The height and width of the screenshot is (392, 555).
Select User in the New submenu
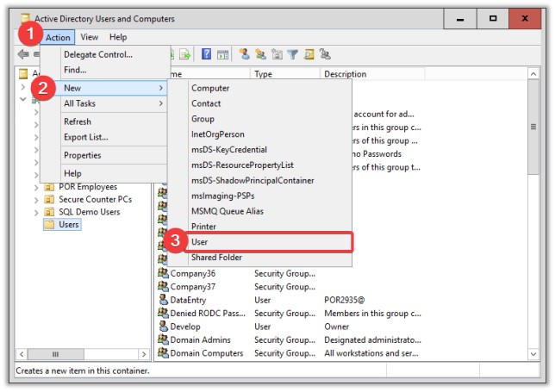tap(270, 242)
